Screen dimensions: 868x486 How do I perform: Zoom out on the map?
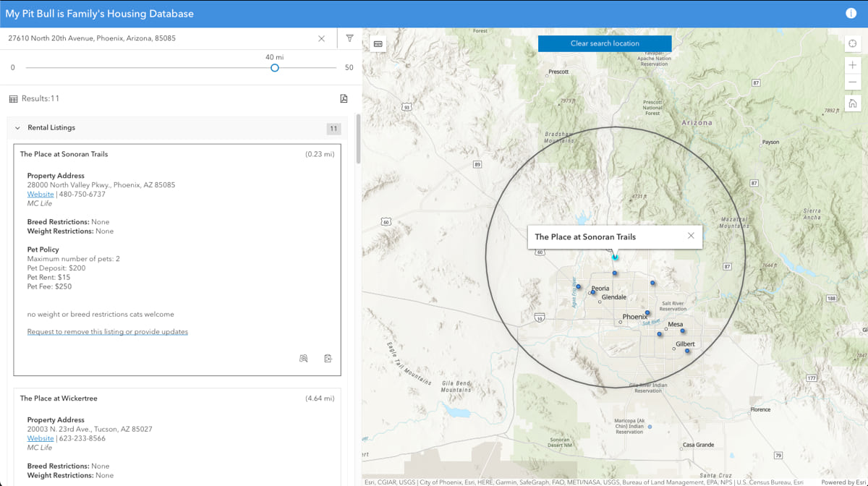[x=853, y=82]
